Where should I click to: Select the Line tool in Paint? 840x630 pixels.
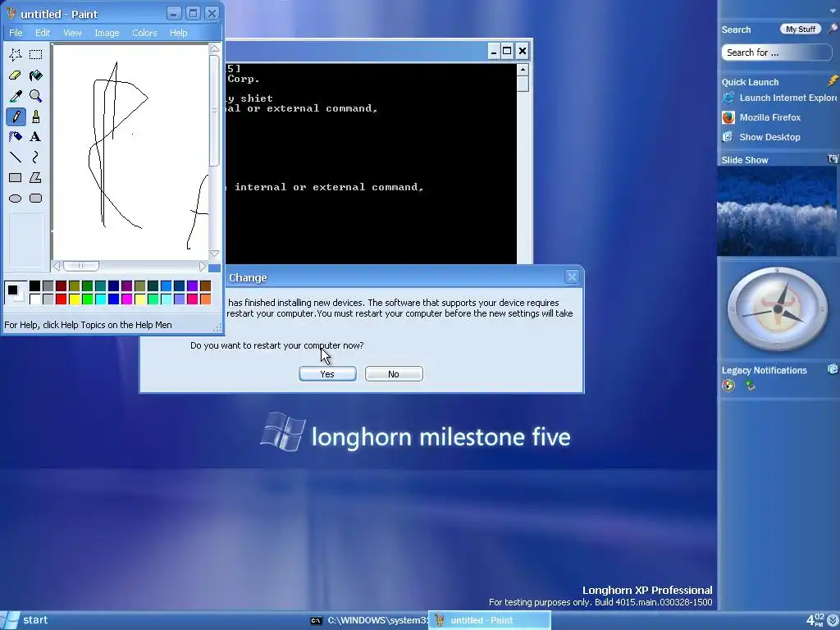(x=16, y=157)
